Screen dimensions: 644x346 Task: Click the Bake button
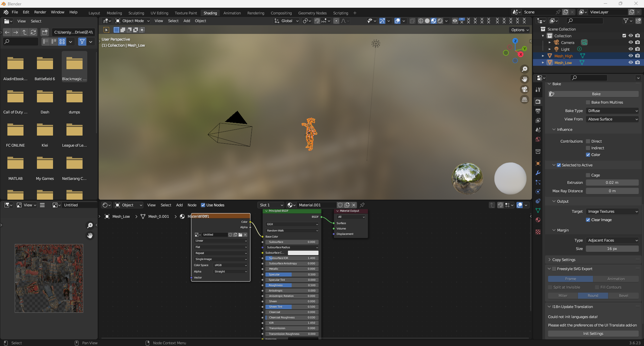coord(593,94)
